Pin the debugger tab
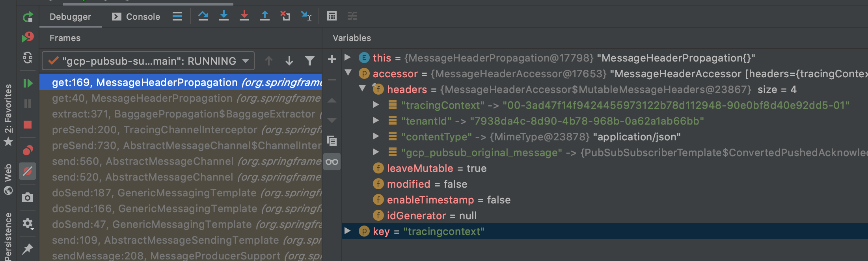This screenshot has height=261, width=868. 28,249
